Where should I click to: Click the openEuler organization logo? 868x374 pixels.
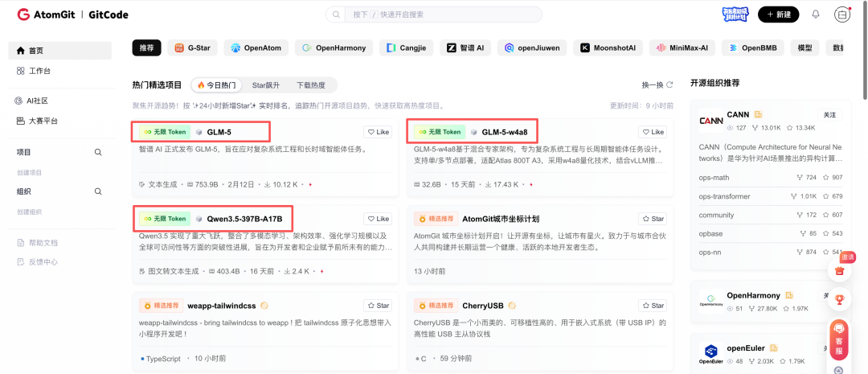710,354
